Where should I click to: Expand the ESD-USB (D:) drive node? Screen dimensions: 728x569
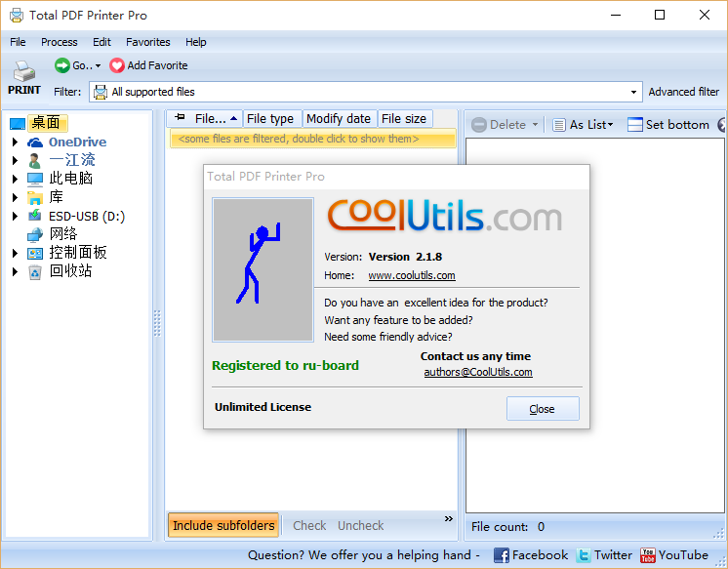[x=15, y=216]
